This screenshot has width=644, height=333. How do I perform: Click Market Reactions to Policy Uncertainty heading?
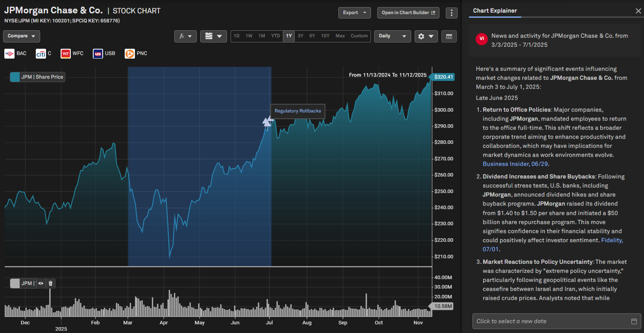[538, 262]
